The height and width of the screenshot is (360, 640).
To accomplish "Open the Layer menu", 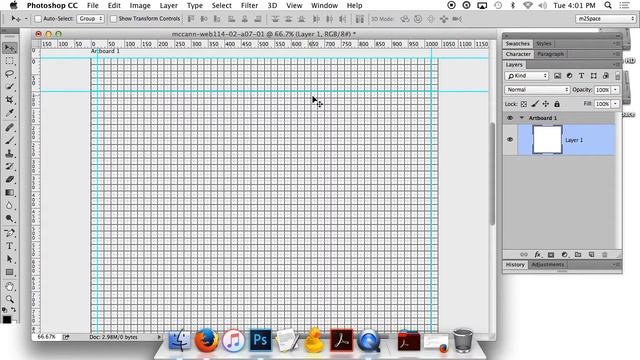I will pos(168,5).
